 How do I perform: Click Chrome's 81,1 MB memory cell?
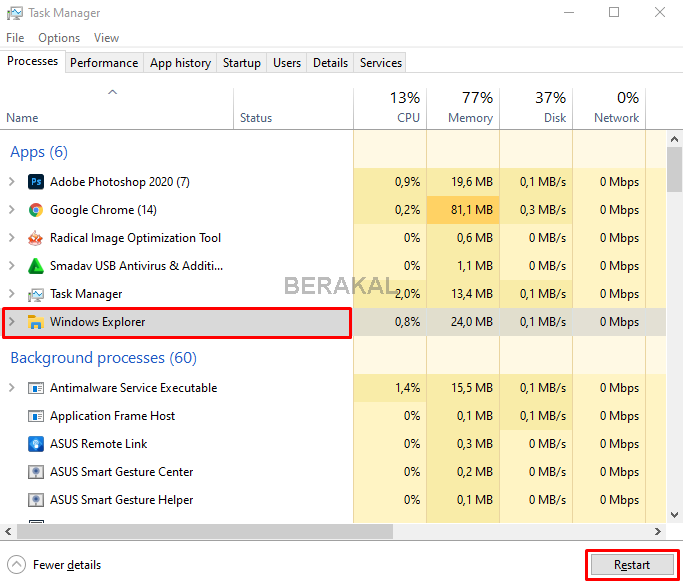[x=463, y=210]
